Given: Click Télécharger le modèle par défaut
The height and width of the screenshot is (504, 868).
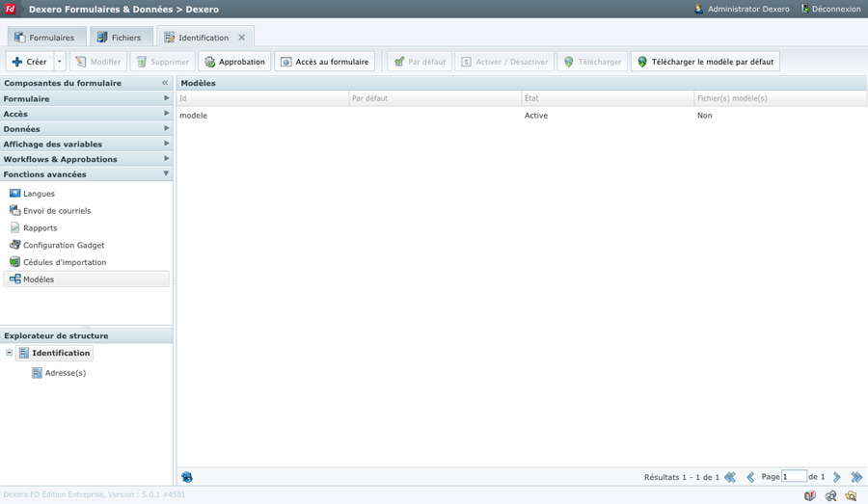Looking at the screenshot, I should tap(705, 62).
